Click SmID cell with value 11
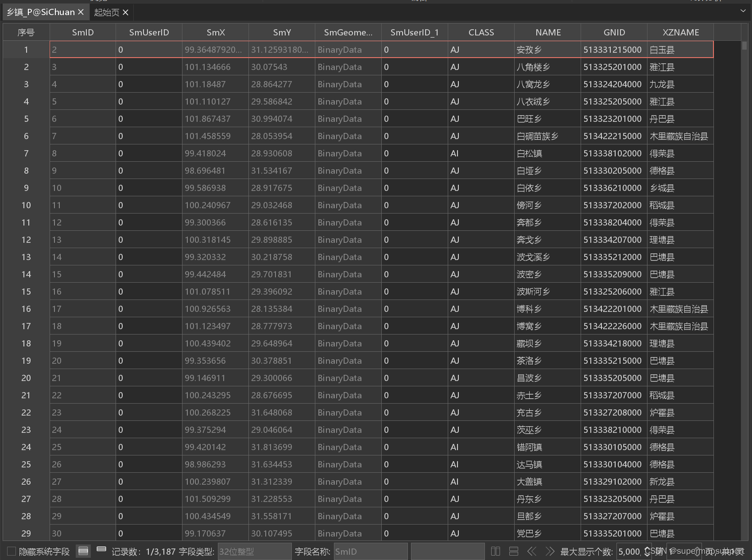The image size is (752, 560). click(83, 205)
